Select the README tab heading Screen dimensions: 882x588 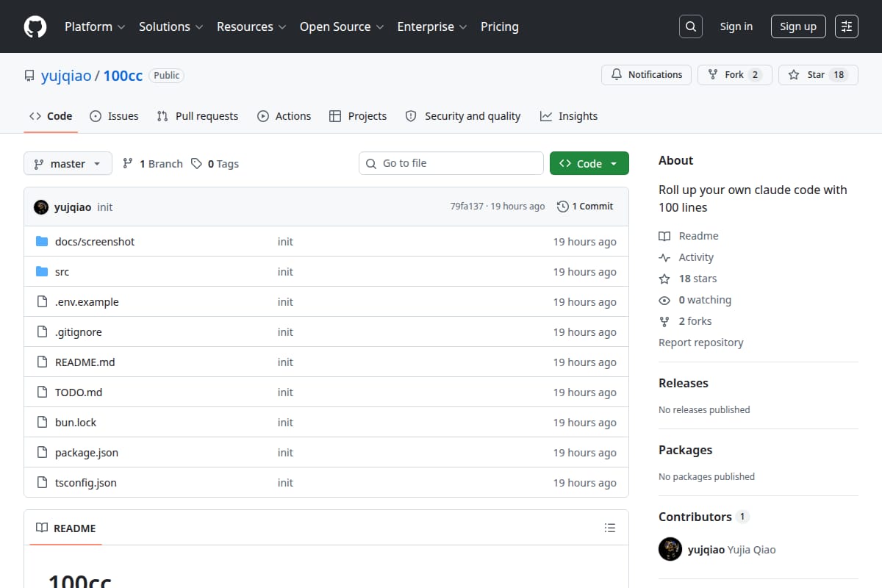click(66, 528)
